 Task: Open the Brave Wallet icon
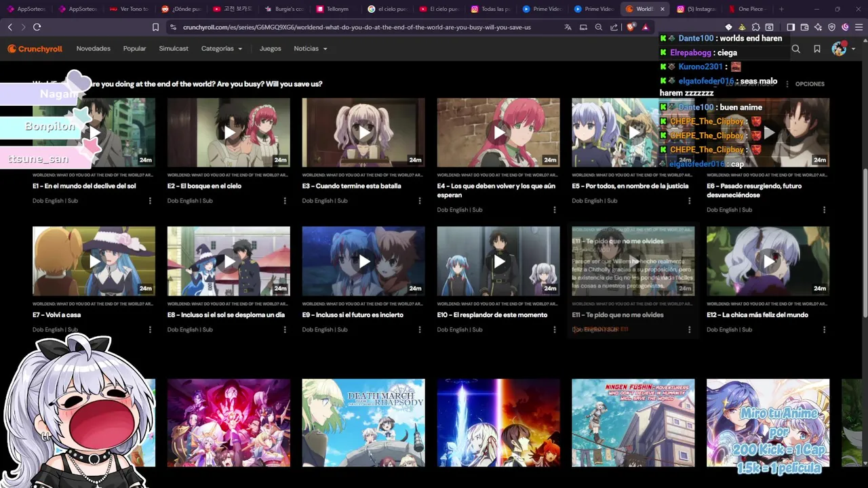[804, 27]
